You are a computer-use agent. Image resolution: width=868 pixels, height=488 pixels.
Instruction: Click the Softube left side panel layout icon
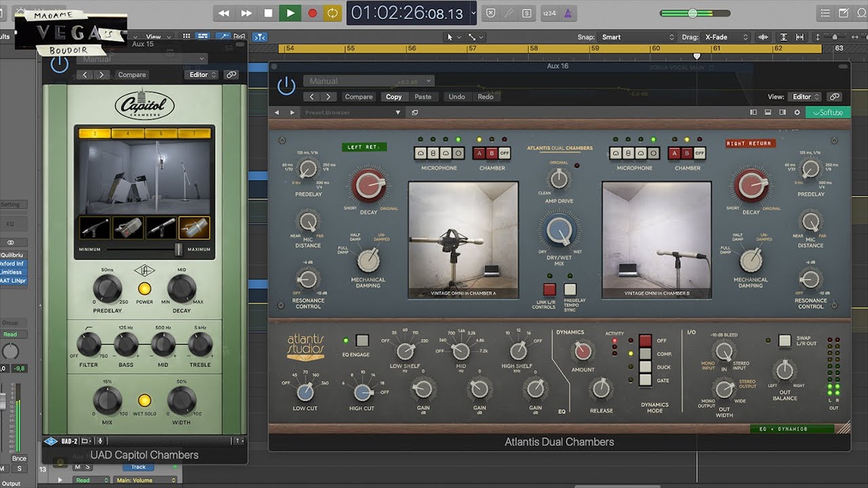pyautogui.click(x=753, y=113)
